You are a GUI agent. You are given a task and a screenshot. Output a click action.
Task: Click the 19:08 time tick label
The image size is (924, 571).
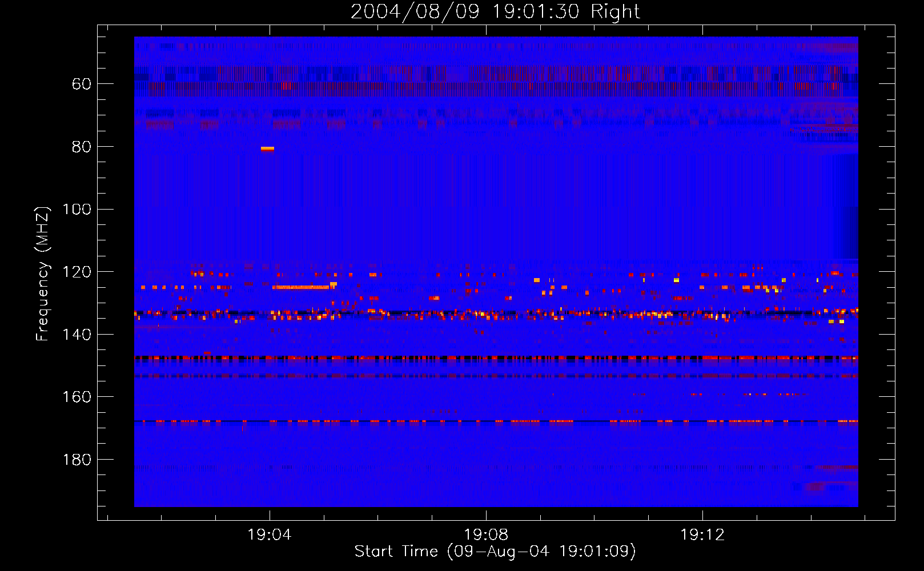tap(486, 535)
